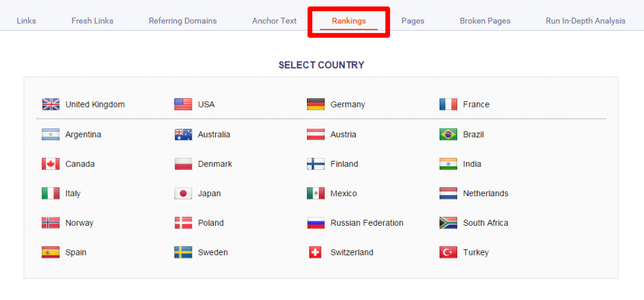This screenshot has width=644, height=300.
Task: Select the Japan flag icon
Action: pos(183,194)
